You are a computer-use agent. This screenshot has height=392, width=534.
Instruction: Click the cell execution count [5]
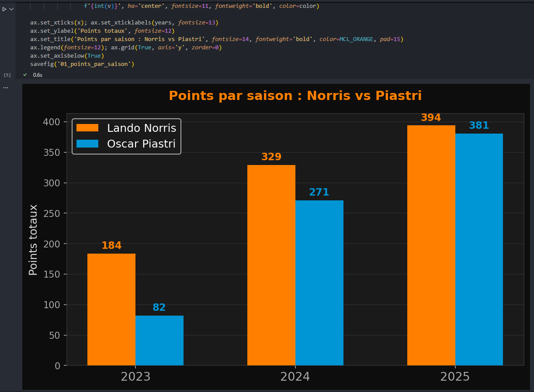[x=7, y=75]
